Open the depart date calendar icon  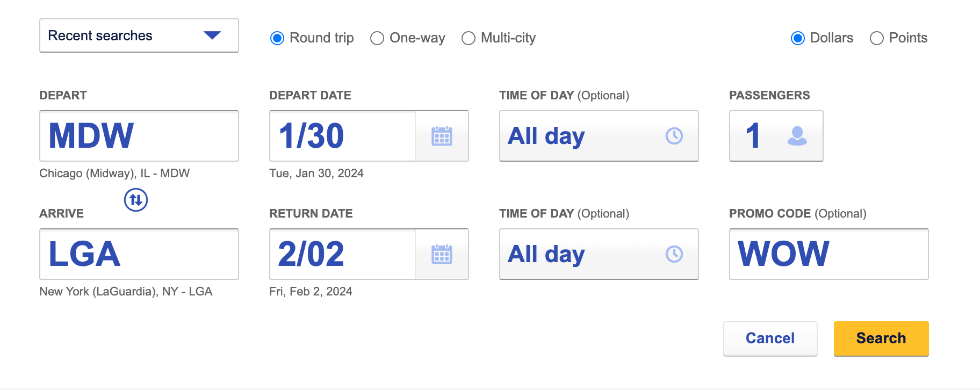tap(442, 136)
